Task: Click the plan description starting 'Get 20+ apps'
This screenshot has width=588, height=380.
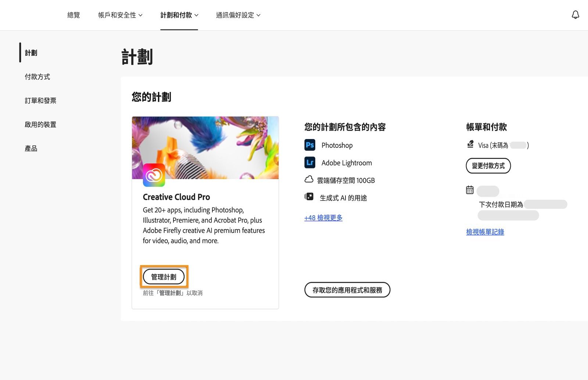Action: [204, 225]
